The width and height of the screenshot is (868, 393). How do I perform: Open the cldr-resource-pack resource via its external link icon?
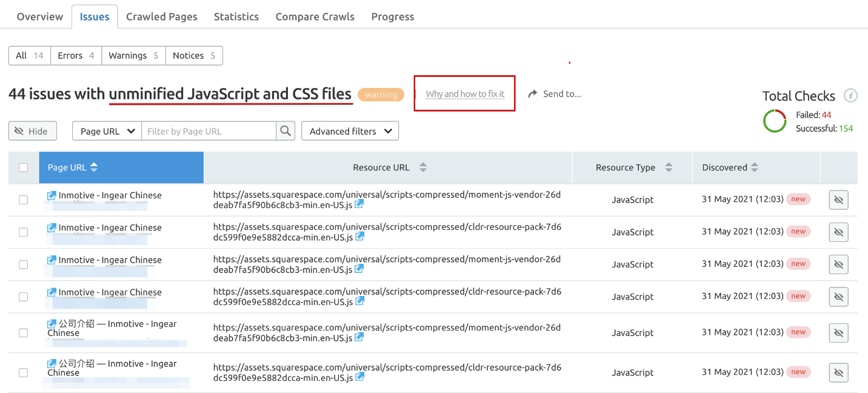click(x=359, y=237)
